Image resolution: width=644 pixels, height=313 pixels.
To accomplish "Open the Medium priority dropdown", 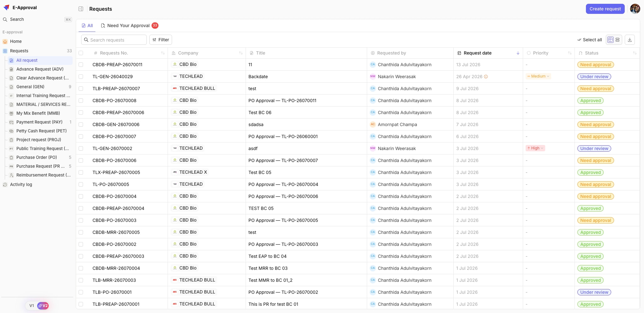I will click(x=538, y=76).
